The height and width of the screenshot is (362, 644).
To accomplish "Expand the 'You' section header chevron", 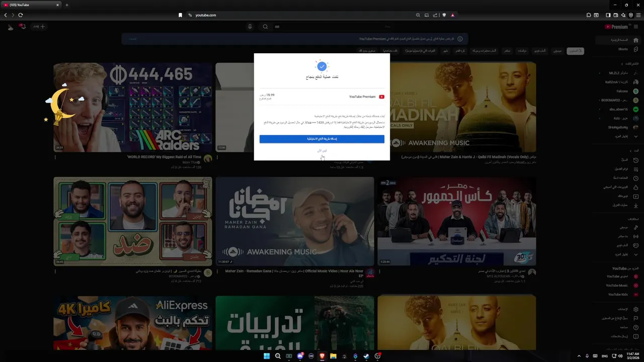I will pyautogui.click(x=631, y=151).
